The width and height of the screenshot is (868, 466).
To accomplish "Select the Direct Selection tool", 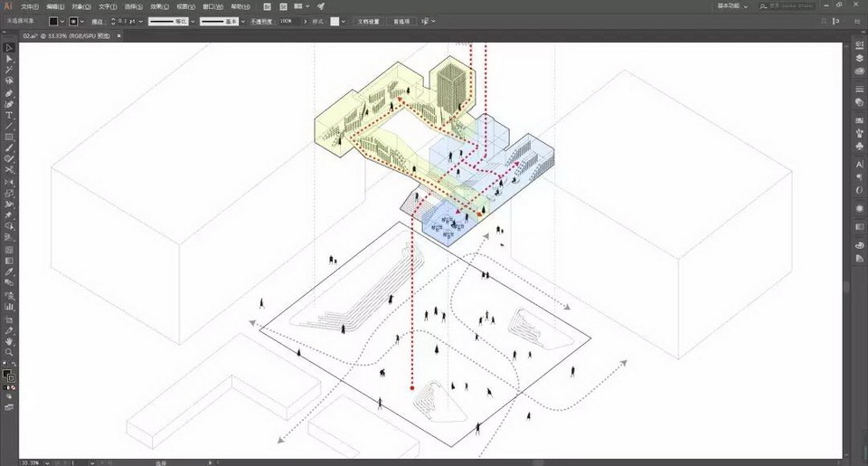I will [x=9, y=59].
